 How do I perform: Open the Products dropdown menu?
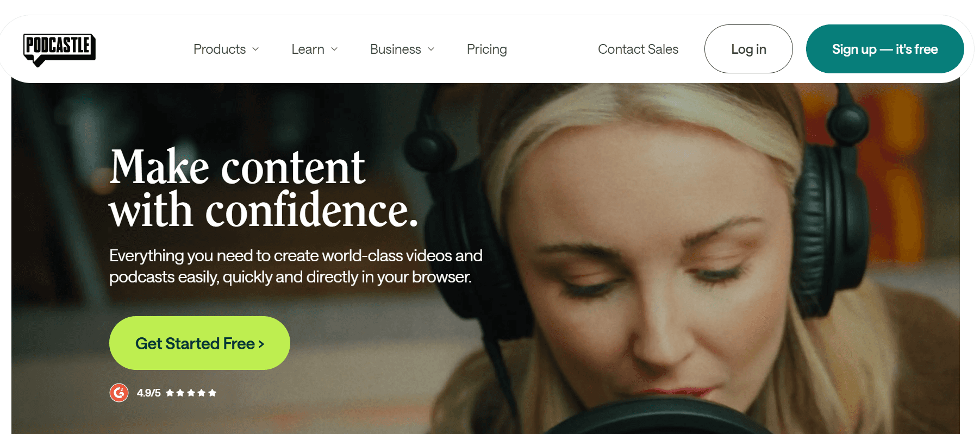coord(226,49)
